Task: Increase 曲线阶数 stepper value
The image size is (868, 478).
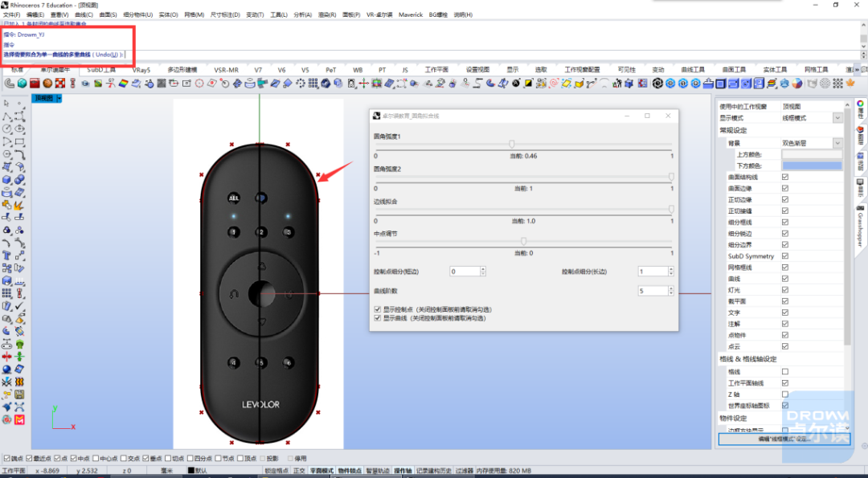Action: (x=671, y=288)
